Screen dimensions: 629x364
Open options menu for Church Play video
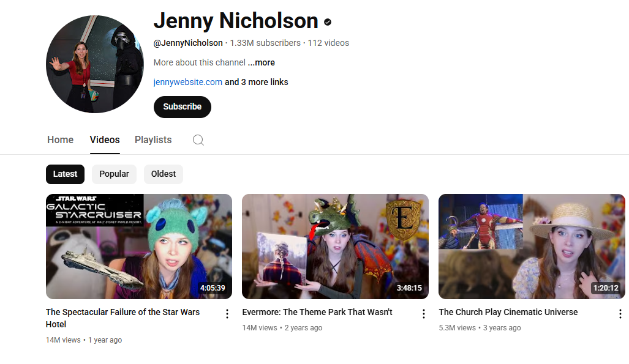[x=620, y=314]
